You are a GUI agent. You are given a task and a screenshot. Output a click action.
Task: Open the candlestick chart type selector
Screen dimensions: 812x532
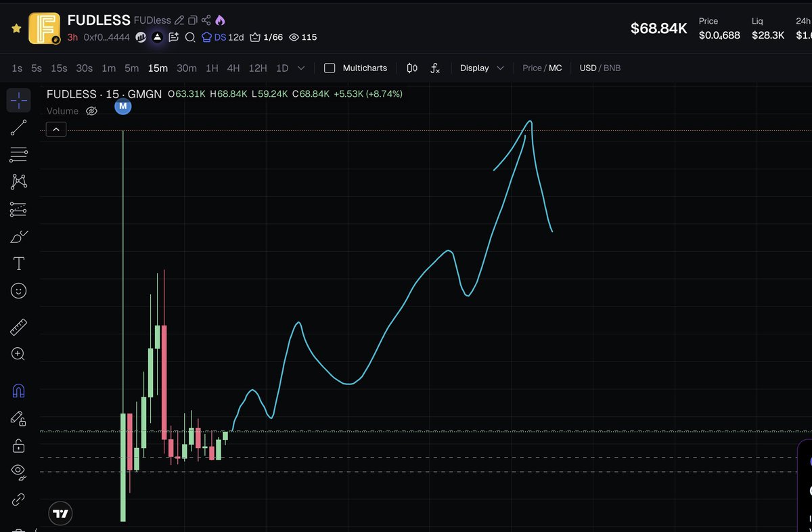(x=412, y=68)
